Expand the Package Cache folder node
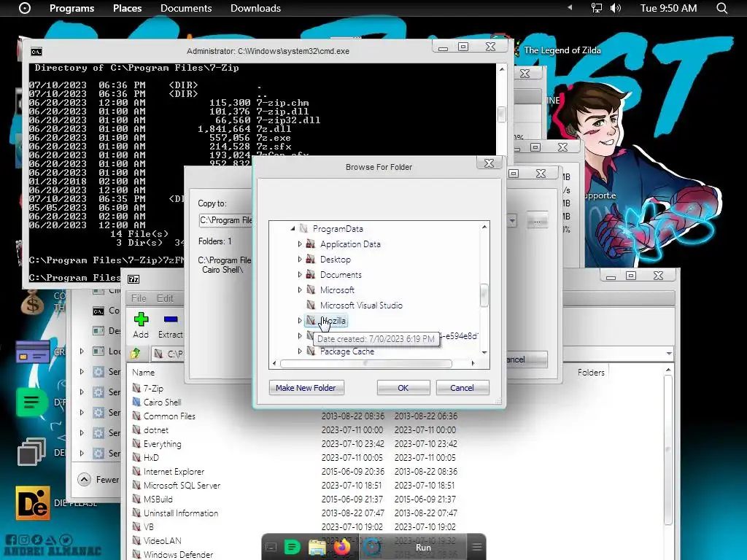 tap(300, 351)
